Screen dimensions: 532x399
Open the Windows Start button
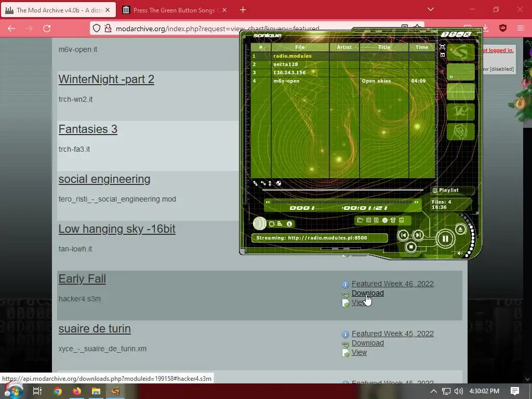[14, 390]
